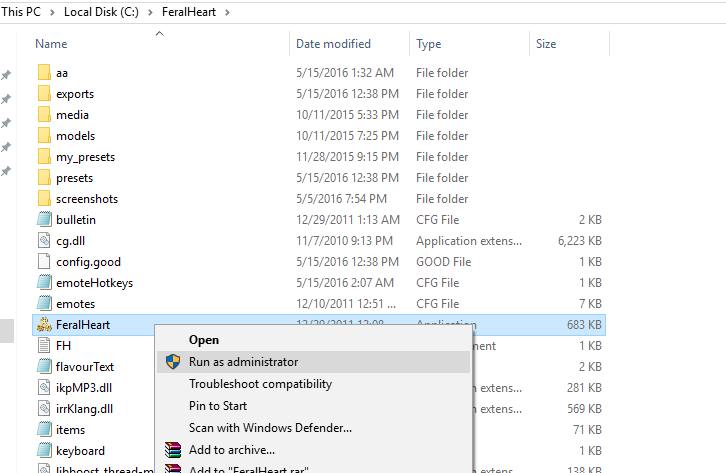The height and width of the screenshot is (473, 726).
Task: Click the WinRAR icon beside Add to archive
Action: (173, 450)
